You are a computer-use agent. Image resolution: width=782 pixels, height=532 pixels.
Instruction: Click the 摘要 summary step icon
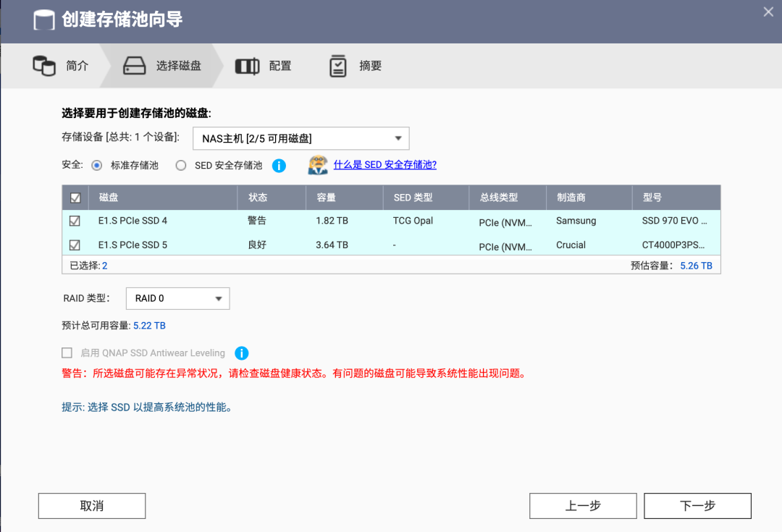pyautogui.click(x=337, y=65)
